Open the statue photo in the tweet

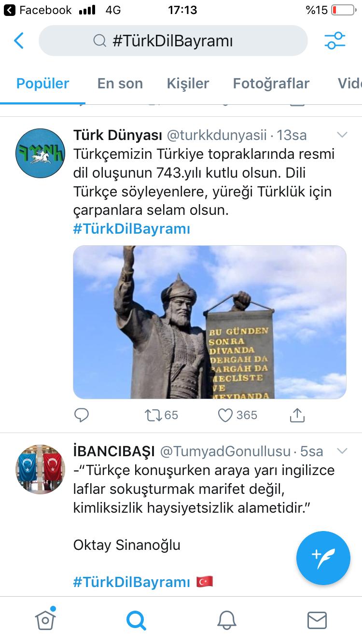[x=209, y=322]
